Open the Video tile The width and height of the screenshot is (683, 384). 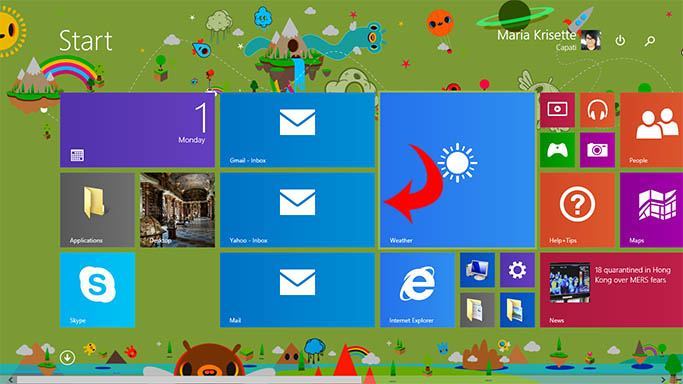(557, 110)
